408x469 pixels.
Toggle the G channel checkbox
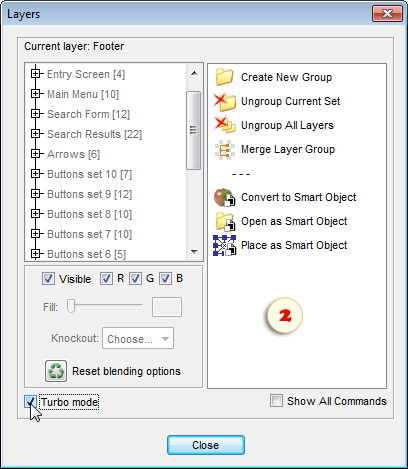135,278
